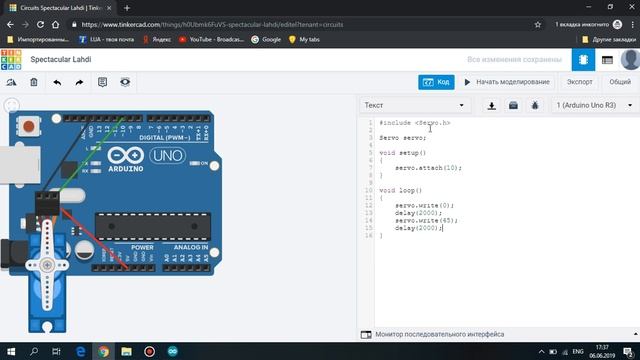This screenshot has width=640, height=360.
Task: Open the notes annotation tool
Action: tap(102, 82)
